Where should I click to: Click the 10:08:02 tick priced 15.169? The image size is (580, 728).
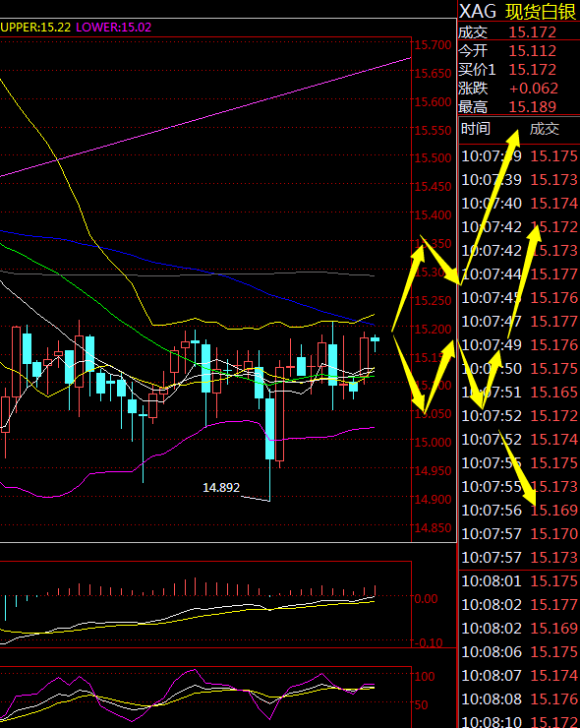pyautogui.click(x=519, y=628)
